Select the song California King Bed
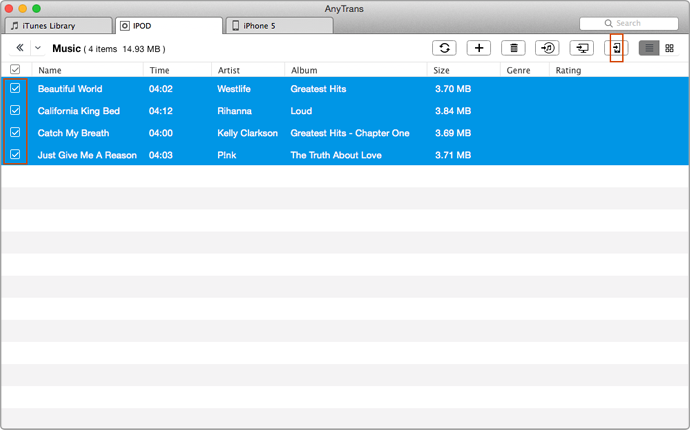Viewport: 690px width, 430px height. 79,111
